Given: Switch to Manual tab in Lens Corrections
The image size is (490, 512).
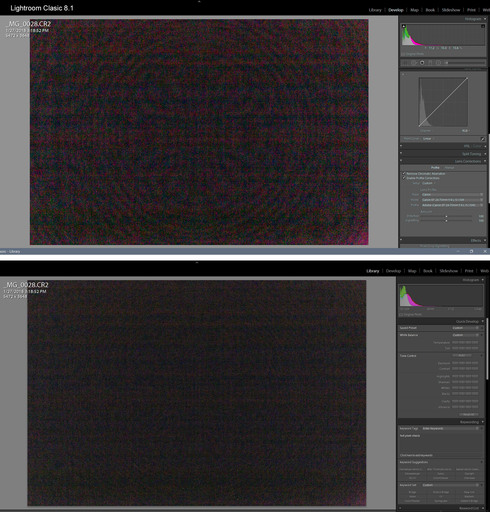Looking at the screenshot, I should [449, 168].
